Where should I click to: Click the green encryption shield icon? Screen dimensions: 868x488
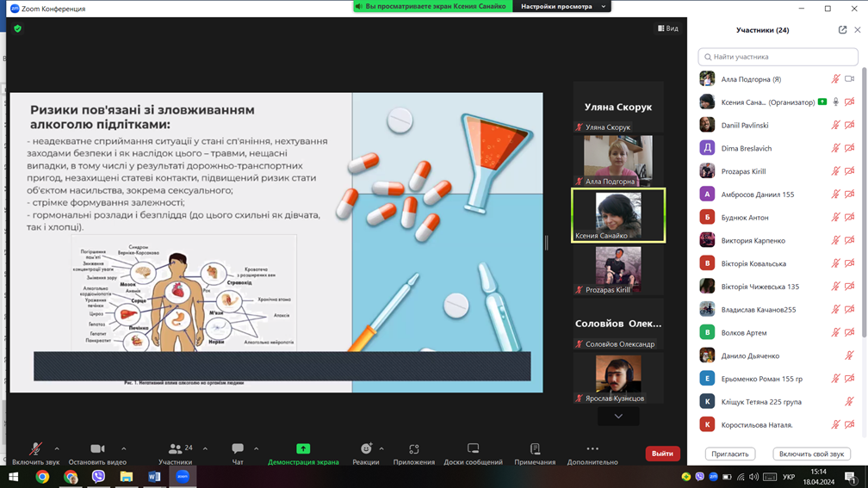[x=18, y=28]
